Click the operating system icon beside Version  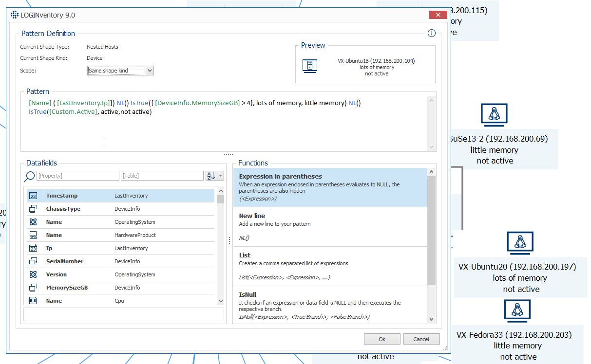coord(33,274)
